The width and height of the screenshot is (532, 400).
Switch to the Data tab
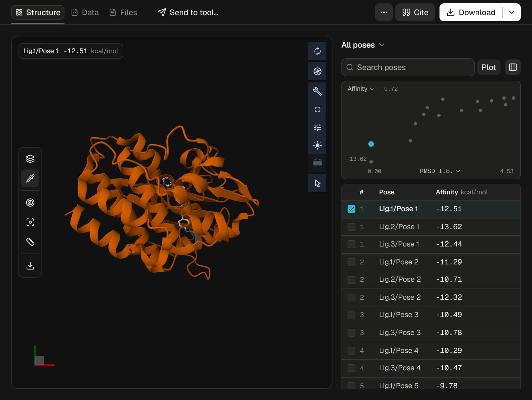click(85, 12)
